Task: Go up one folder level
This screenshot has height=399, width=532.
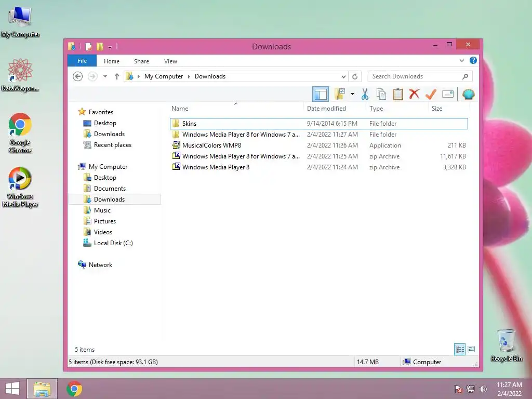Action: point(117,76)
